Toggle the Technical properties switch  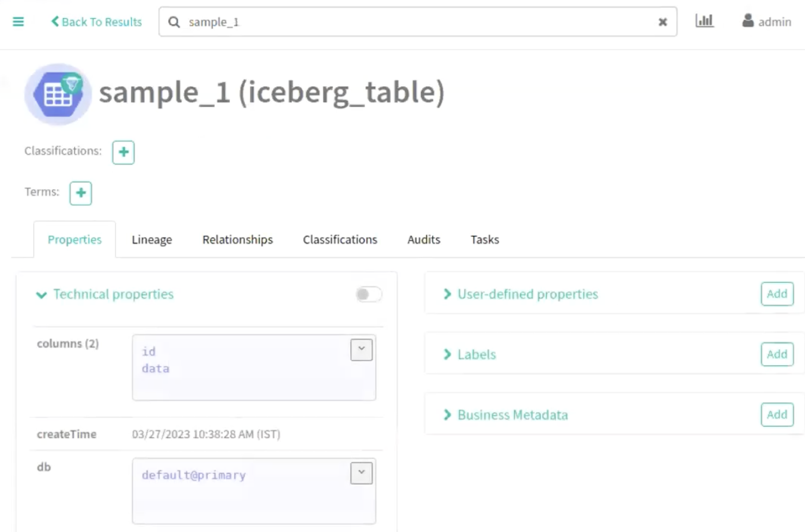click(x=368, y=294)
